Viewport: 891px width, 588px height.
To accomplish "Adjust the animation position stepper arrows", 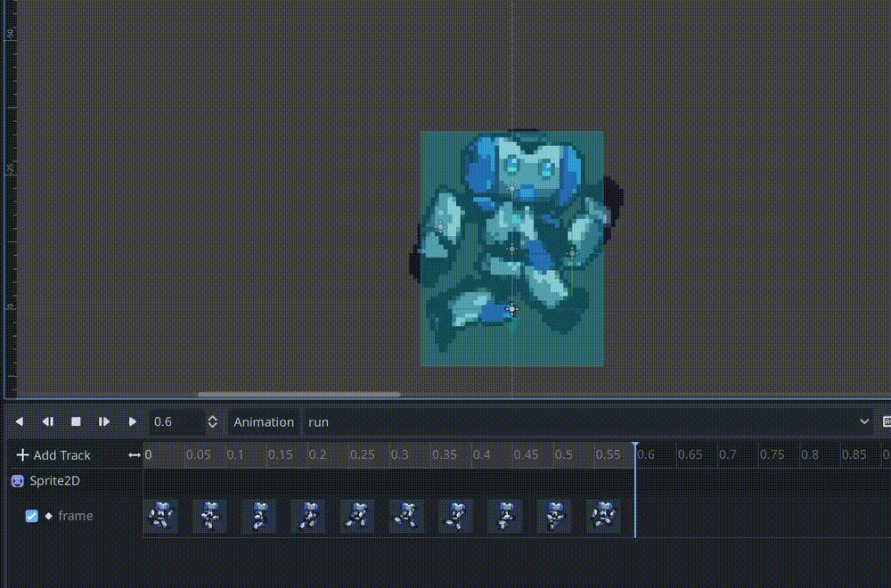I will [x=213, y=422].
